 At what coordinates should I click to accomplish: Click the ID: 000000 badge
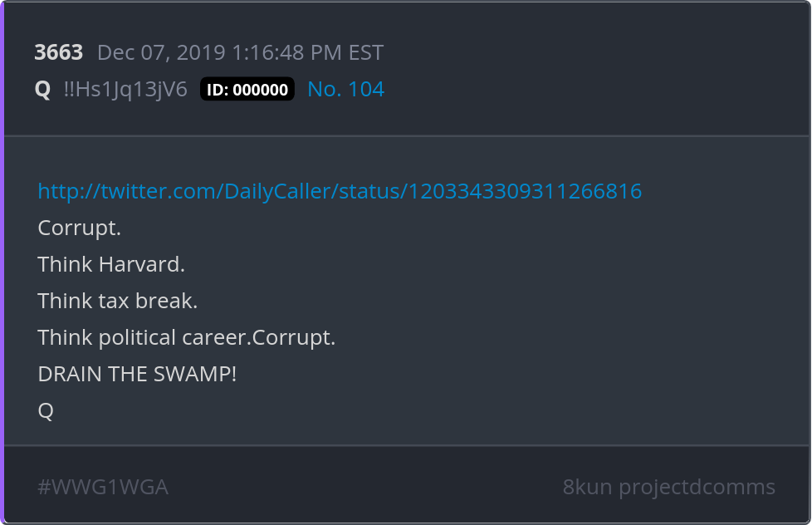point(247,90)
